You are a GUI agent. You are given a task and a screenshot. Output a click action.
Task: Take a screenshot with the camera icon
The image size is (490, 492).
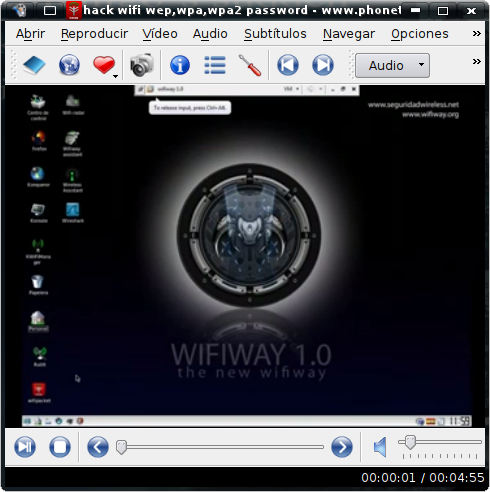[x=142, y=65]
